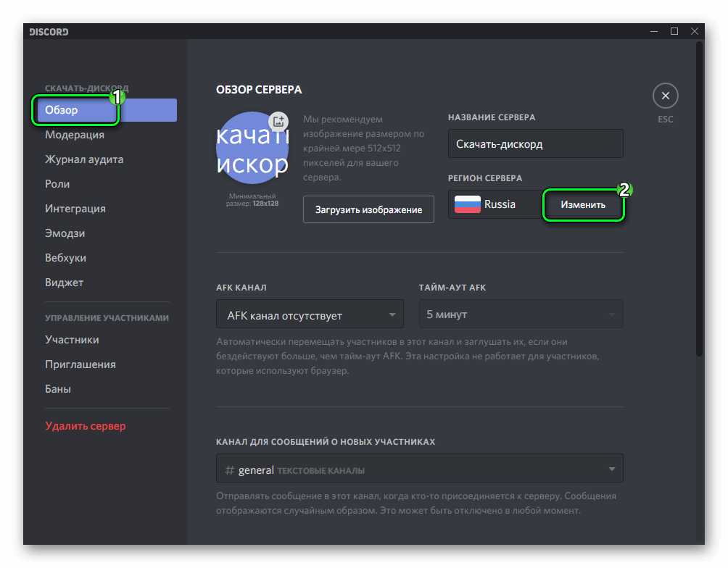Close settings with the ESC circle button
The width and height of the screenshot is (728, 568).
coord(666,96)
